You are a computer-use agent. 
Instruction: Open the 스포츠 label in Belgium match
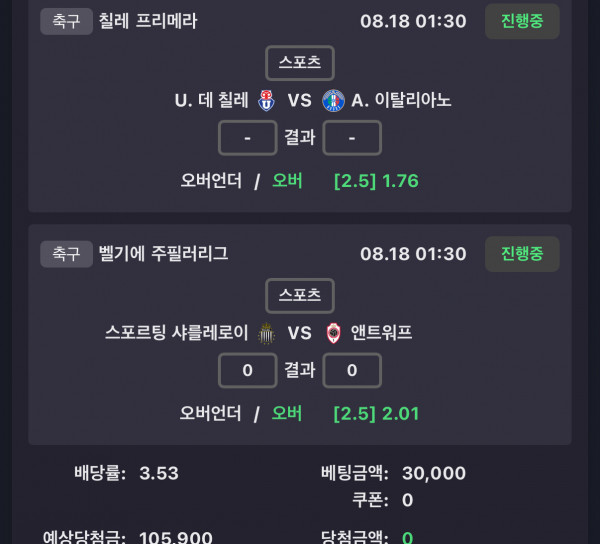coord(300,295)
